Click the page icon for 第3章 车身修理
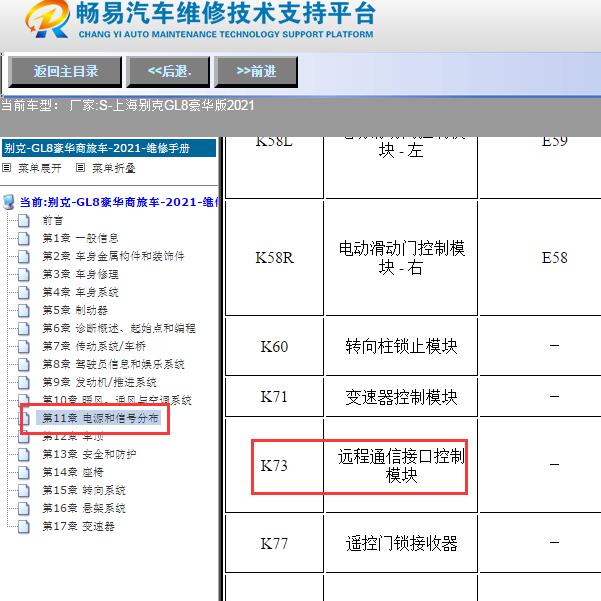 click(x=24, y=274)
